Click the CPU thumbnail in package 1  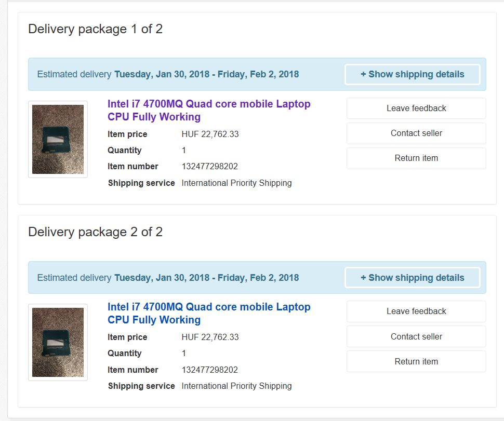point(58,140)
